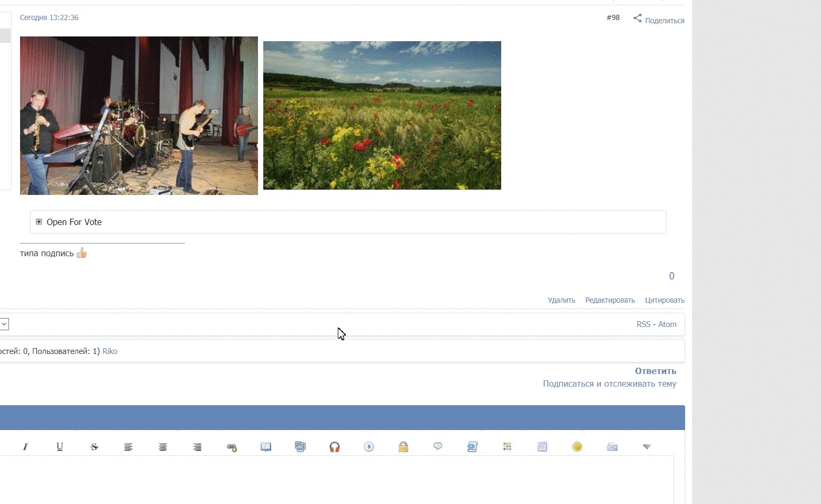Insert hidden text using the padlock icon
Screen dimensions: 821x504
[x=403, y=447]
